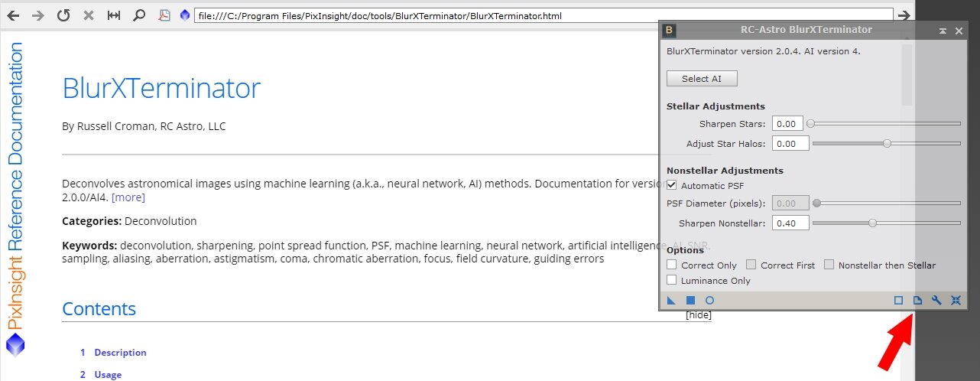Viewport: 980px width, 381px height.
Task: Go back in the documentation browser
Action: tap(14, 15)
